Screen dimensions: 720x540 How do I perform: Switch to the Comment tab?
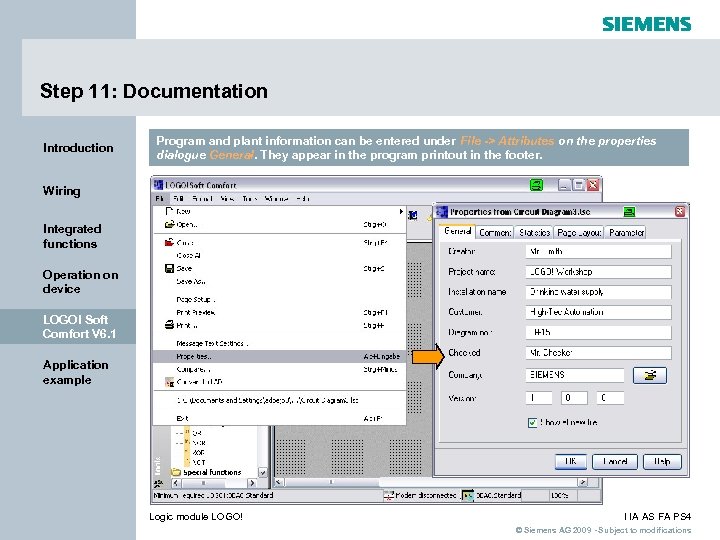pos(495,233)
